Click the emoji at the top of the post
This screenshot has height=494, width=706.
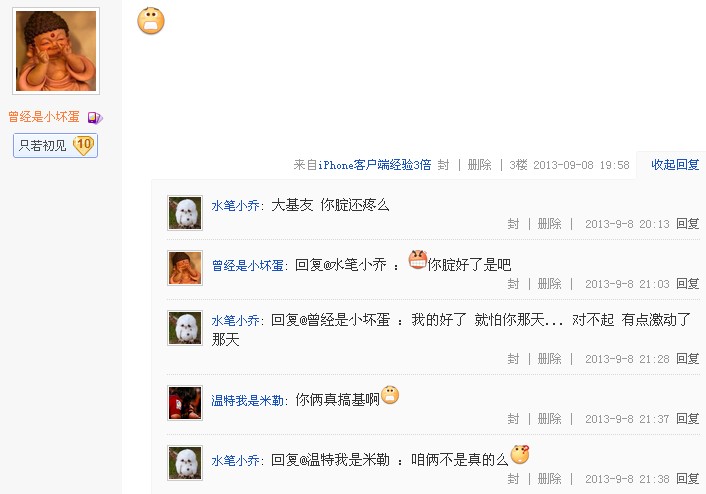(151, 20)
